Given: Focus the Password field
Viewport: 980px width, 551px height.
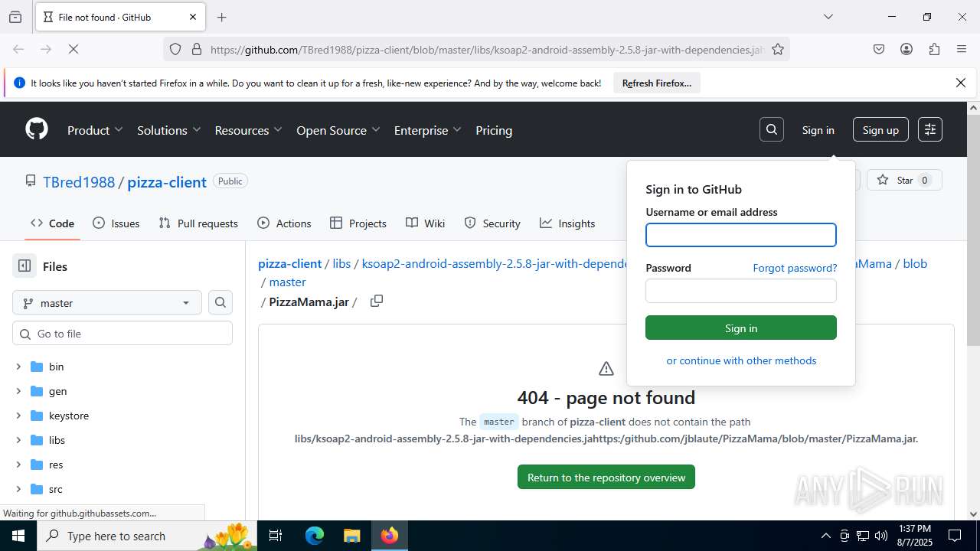Looking at the screenshot, I should click(741, 291).
